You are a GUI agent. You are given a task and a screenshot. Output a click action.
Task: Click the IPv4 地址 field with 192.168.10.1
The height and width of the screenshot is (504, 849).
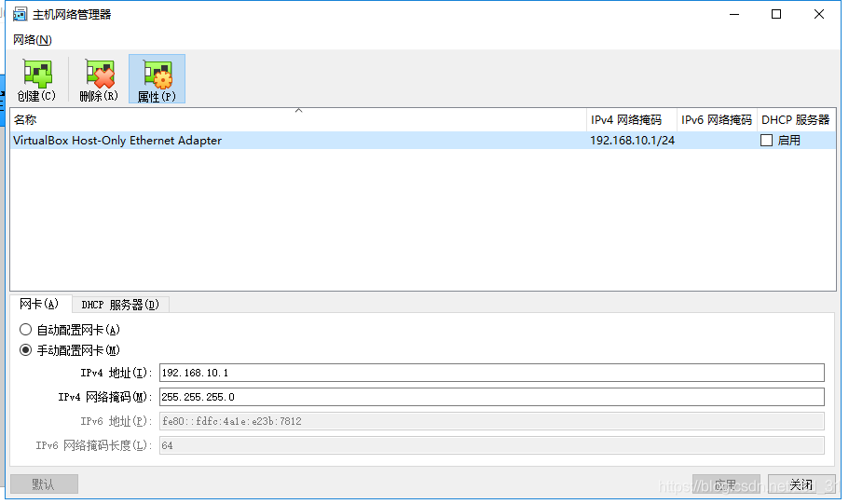point(492,373)
